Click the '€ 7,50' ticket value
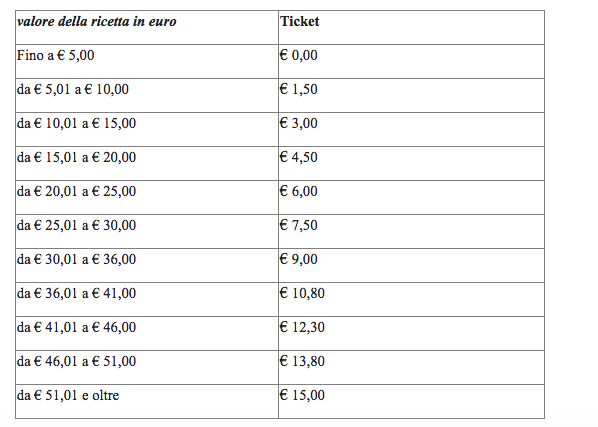 pos(299,225)
